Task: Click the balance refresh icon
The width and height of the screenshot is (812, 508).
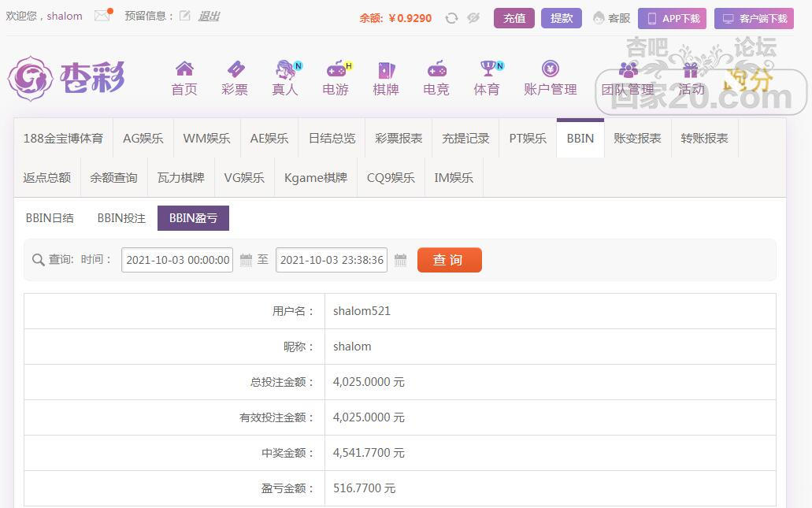Action: click(x=451, y=18)
